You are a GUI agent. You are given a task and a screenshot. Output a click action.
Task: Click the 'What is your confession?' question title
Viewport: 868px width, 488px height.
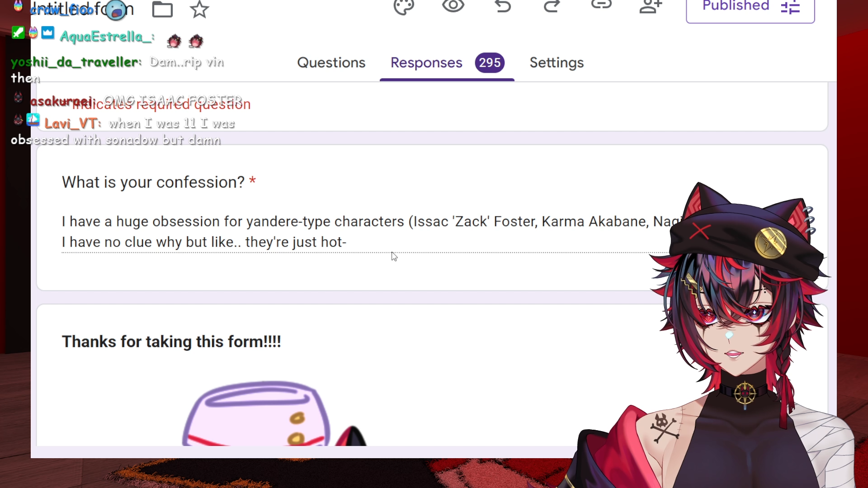(x=153, y=182)
